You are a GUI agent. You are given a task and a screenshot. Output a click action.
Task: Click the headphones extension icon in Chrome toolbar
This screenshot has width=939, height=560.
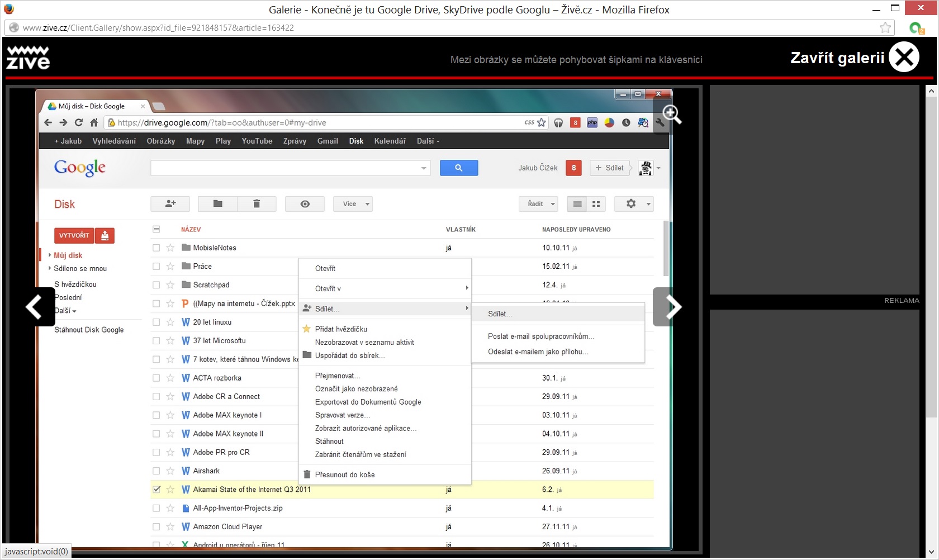(x=558, y=123)
